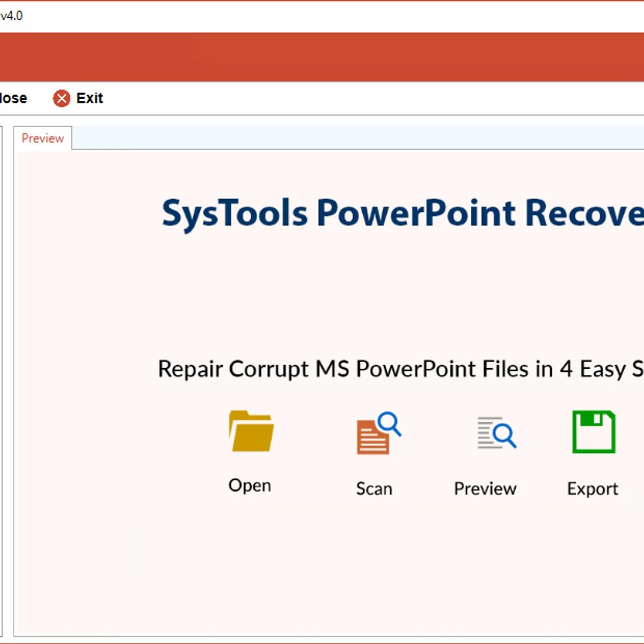Viewport: 644px width, 644px height.
Task: Select the Exit toolbar label
Action: (89, 98)
